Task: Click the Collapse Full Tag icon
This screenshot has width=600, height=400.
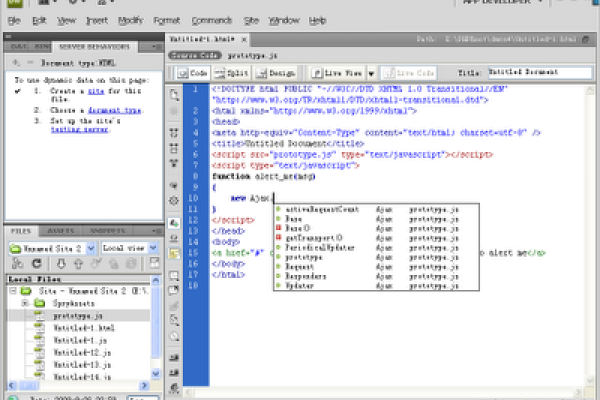Action: coord(174,133)
